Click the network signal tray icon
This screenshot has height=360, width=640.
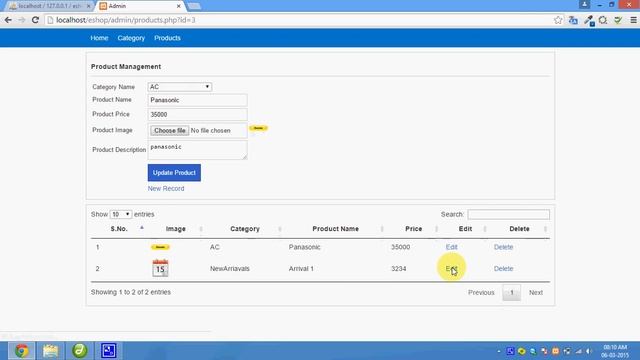pyautogui.click(x=578, y=351)
